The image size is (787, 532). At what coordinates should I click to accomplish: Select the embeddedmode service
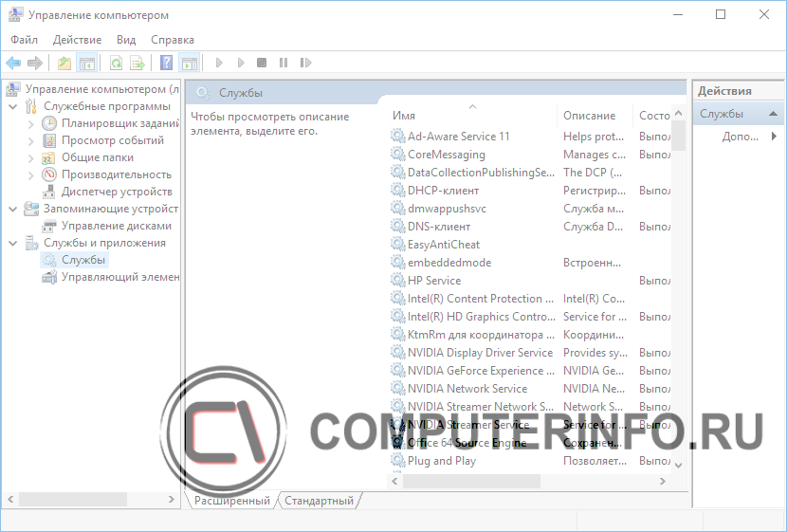pyautogui.click(x=530, y=263)
